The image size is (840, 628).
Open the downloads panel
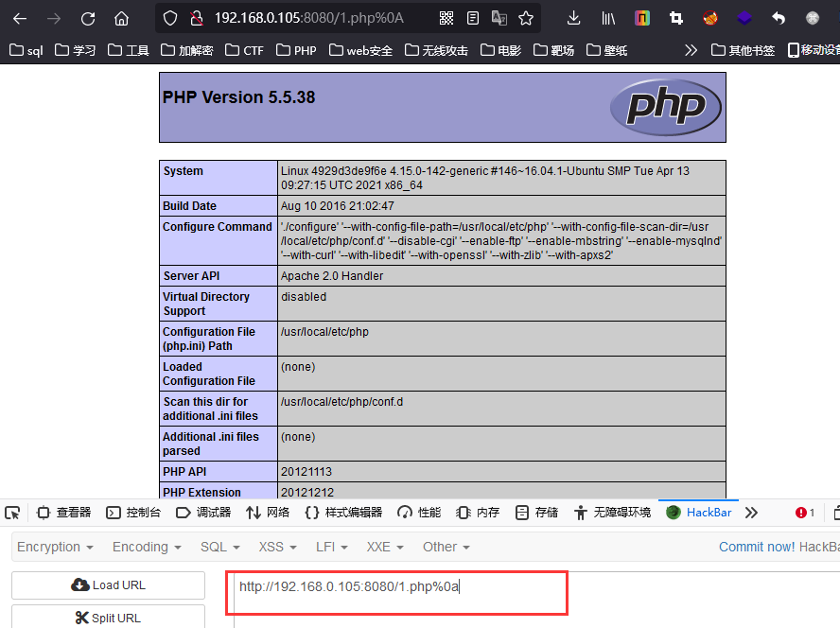tap(574, 18)
